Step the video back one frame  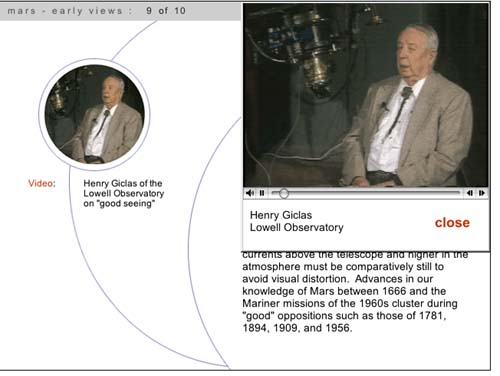[x=470, y=193]
